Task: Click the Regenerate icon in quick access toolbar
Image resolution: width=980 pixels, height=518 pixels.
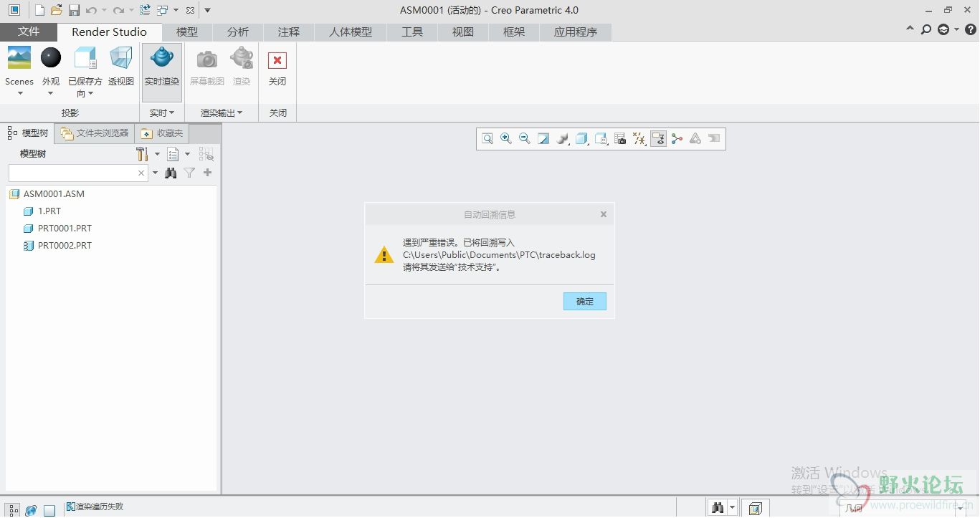Action: click(x=146, y=10)
